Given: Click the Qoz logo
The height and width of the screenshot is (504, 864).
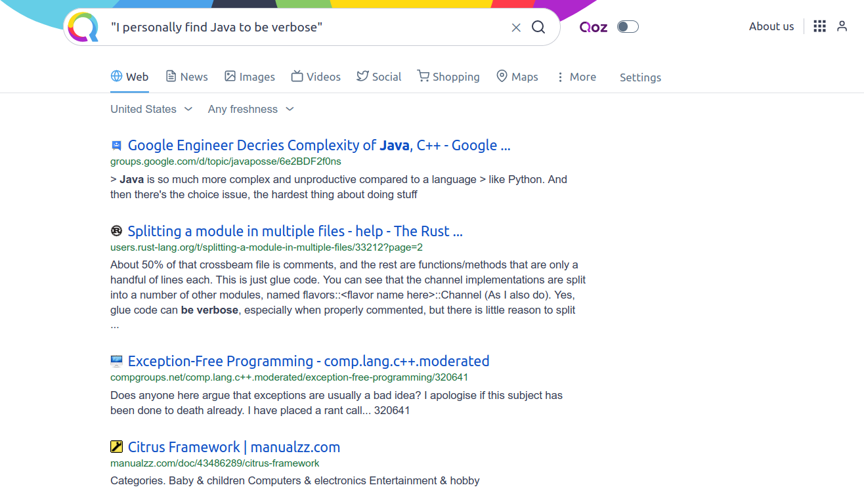Looking at the screenshot, I should pyautogui.click(x=594, y=27).
